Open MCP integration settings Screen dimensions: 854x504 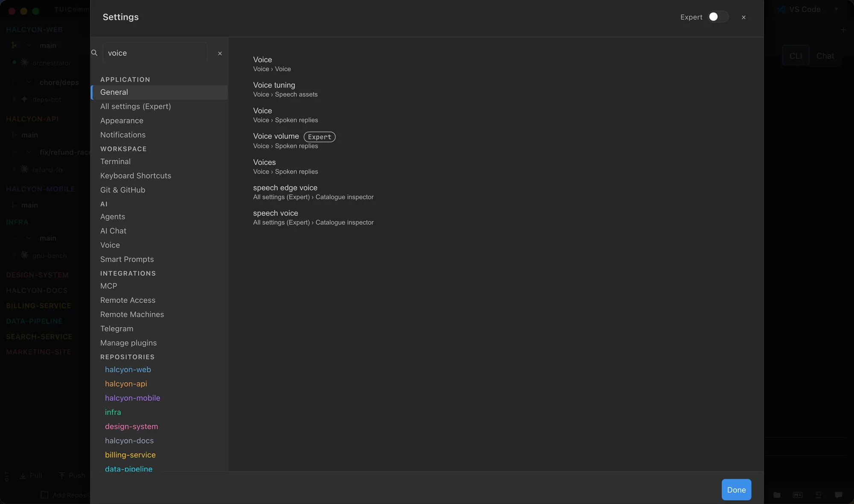pyautogui.click(x=159, y=286)
